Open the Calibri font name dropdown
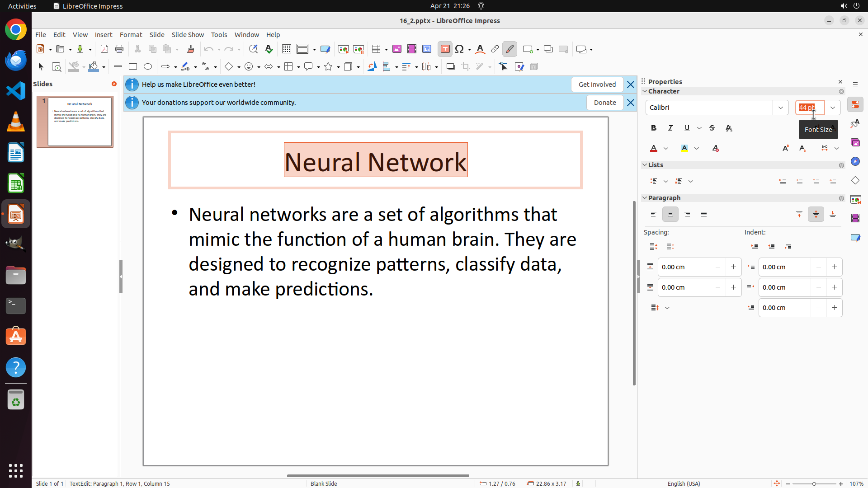The width and height of the screenshot is (868, 488). (780, 108)
